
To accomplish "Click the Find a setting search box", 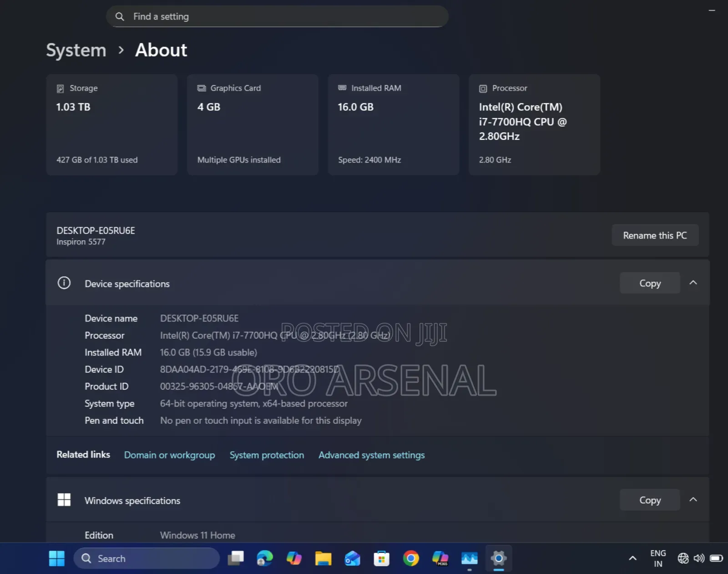I will click(x=277, y=16).
